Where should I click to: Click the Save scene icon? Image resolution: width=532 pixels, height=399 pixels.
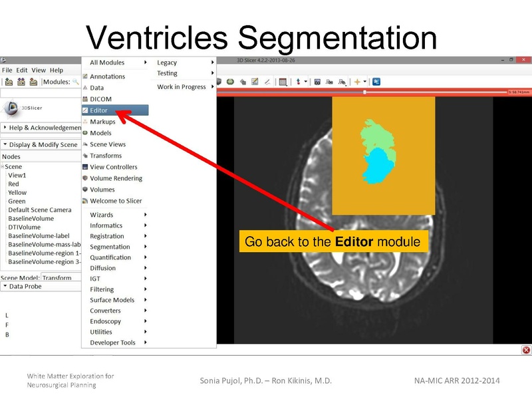33,81
